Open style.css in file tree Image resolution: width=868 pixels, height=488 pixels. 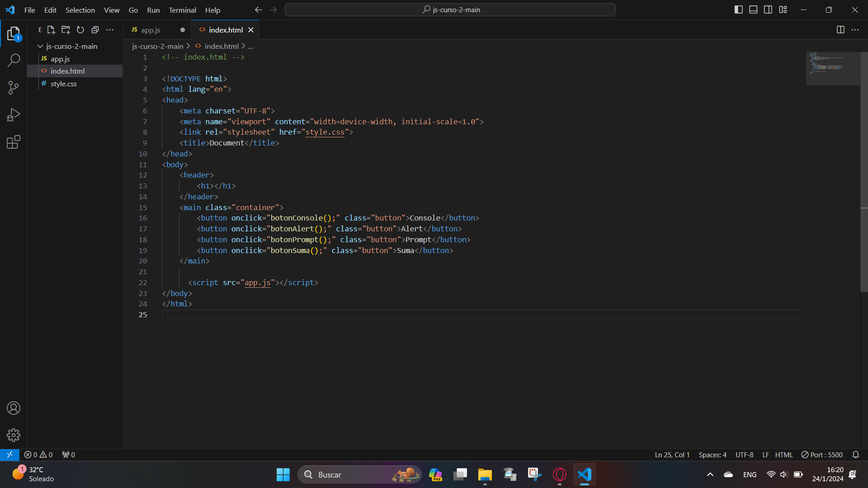tap(75, 84)
